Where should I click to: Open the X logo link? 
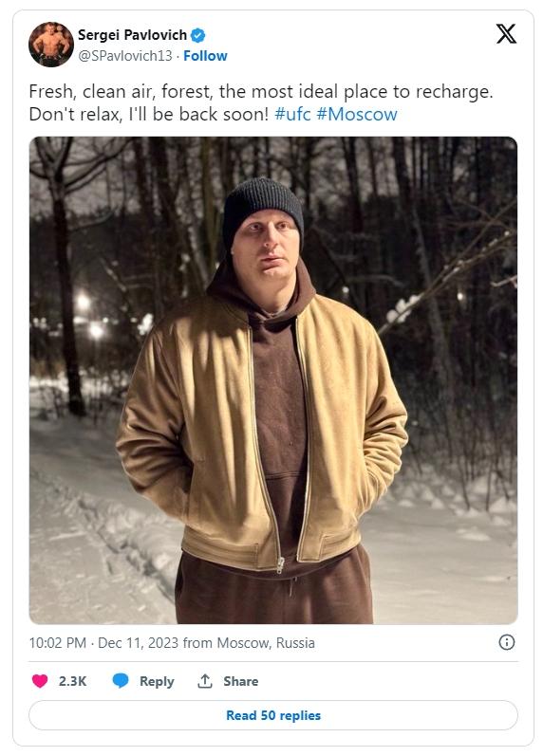506,34
